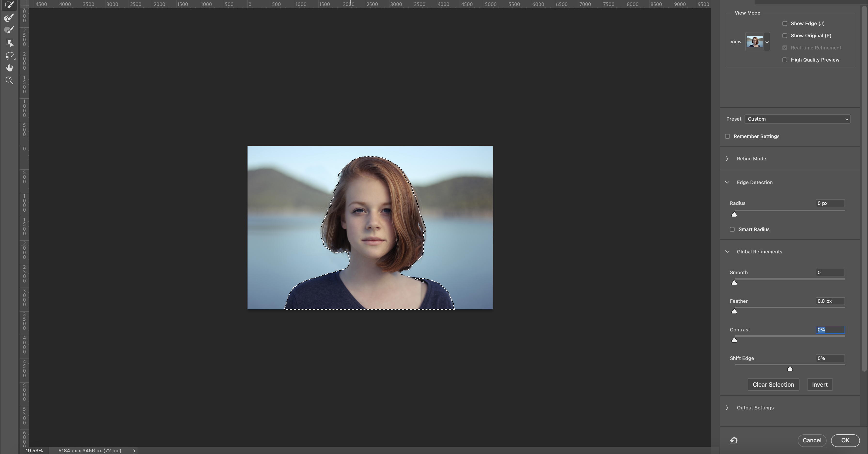Select the Lasso tool
The height and width of the screenshot is (454, 868).
9,55
